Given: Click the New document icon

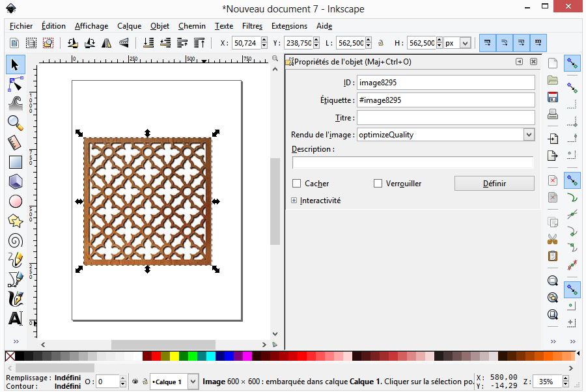Looking at the screenshot, I should click(553, 63).
